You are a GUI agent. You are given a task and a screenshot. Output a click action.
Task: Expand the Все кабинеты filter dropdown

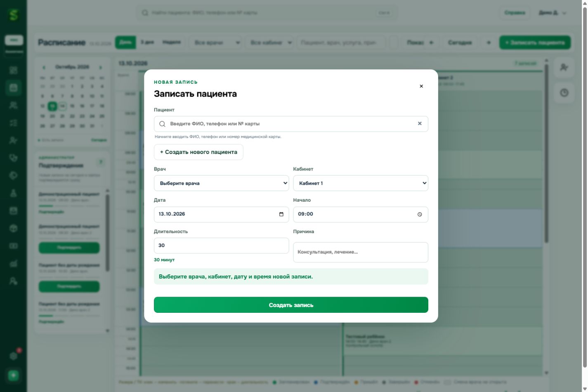(x=269, y=43)
